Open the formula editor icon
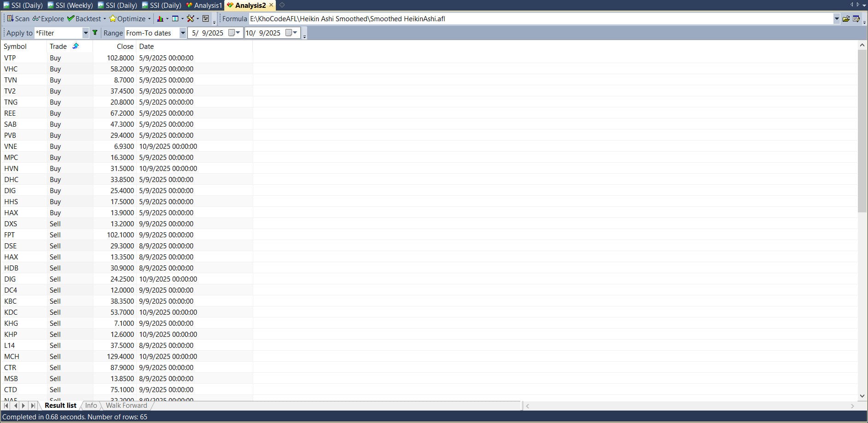Image resolution: width=868 pixels, height=423 pixels. coord(856,19)
